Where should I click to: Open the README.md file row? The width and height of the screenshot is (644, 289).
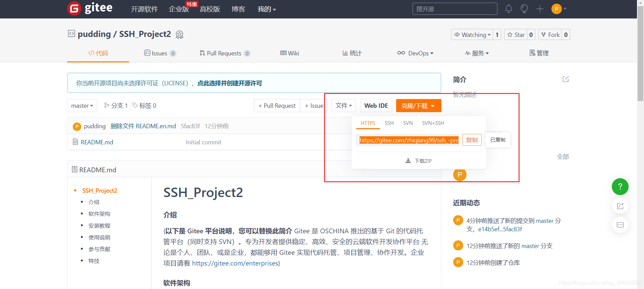click(97, 142)
